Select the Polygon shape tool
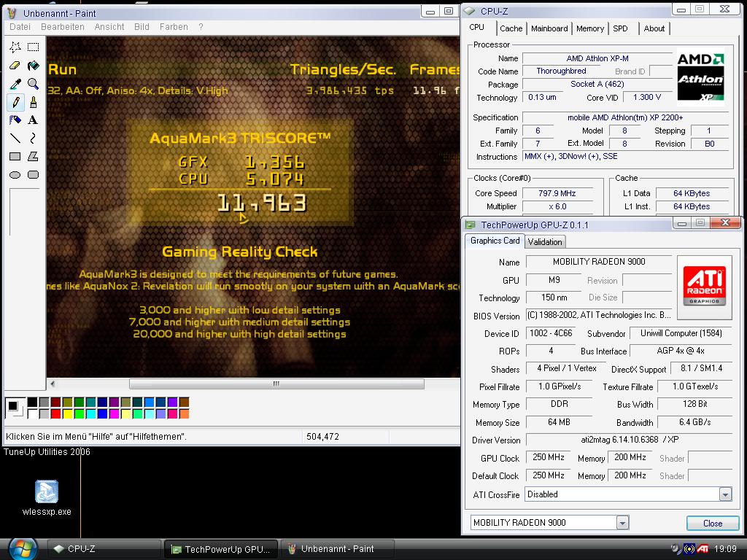Viewport: 747px width, 560px height. 33,156
